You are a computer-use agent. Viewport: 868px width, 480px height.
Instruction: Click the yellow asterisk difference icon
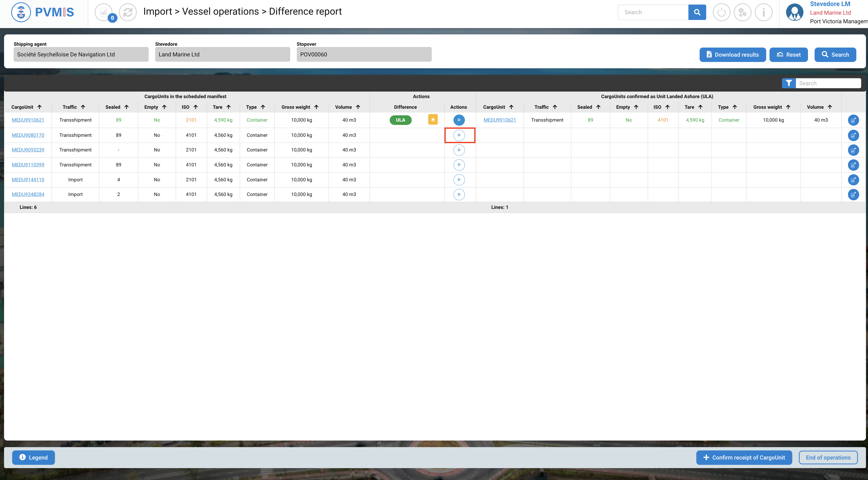(x=433, y=120)
